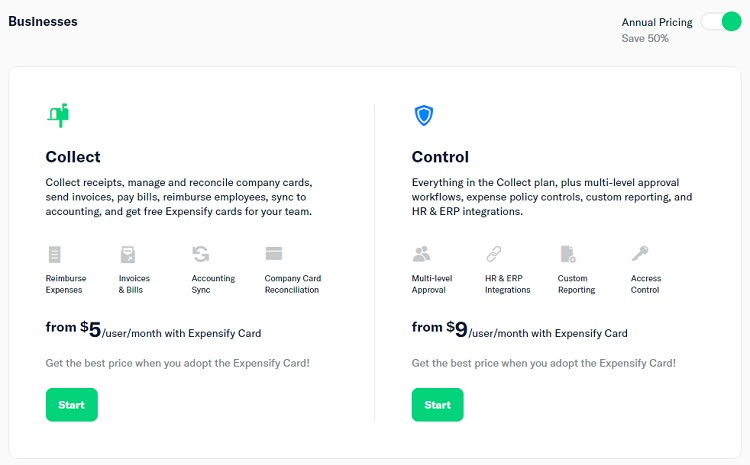Screen dimensions: 750x465
Task: Click the Annual Pricing label
Action: 657,22
